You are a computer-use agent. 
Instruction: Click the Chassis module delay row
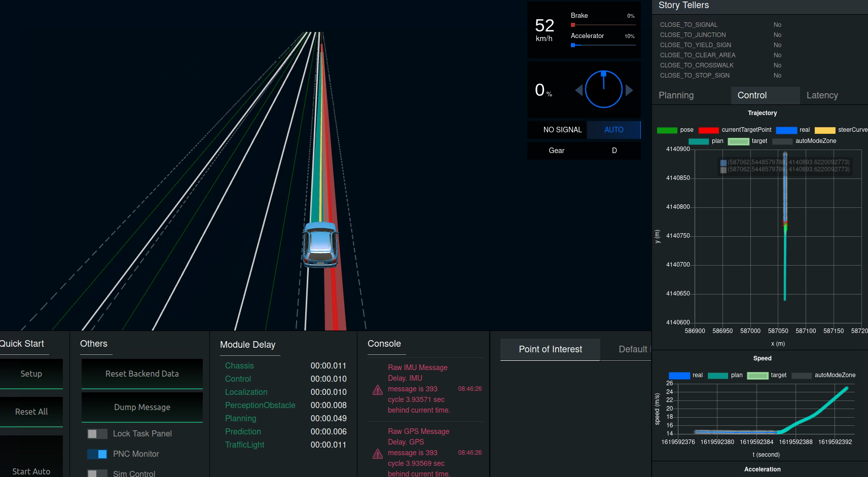285,366
